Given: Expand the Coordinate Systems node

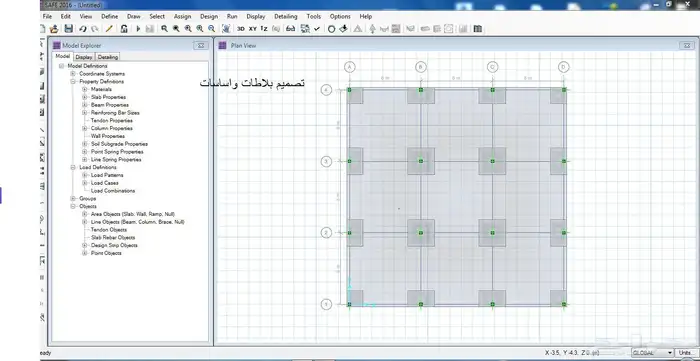Looking at the screenshot, I should point(73,74).
